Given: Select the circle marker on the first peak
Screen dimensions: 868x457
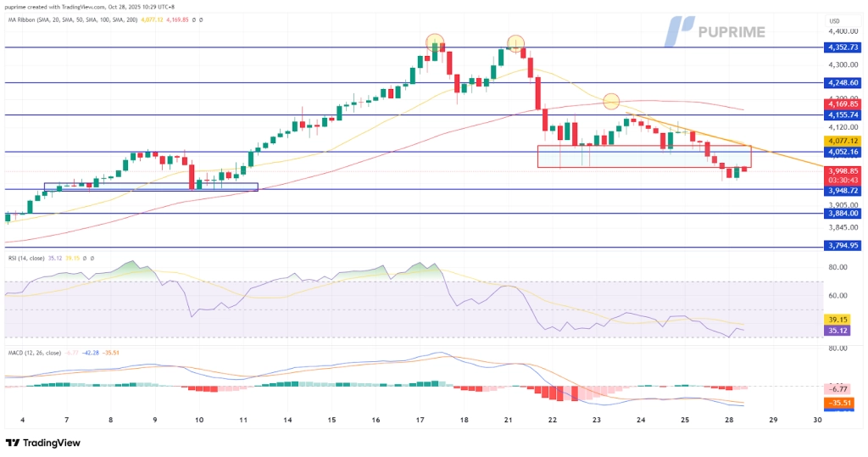Looking at the screenshot, I should 434,42.
